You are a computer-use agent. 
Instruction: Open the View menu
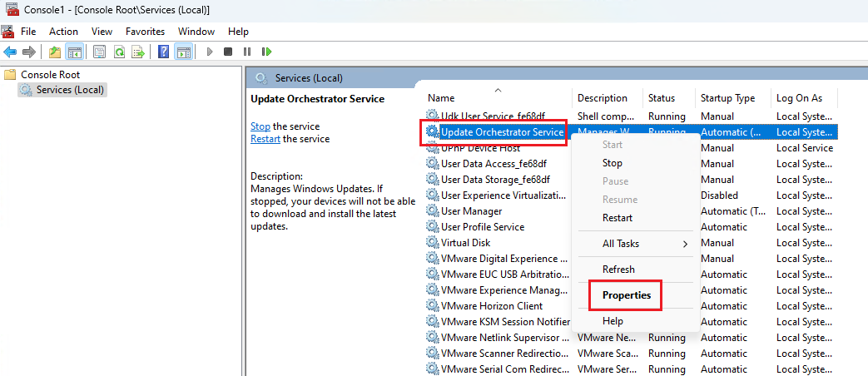(x=102, y=32)
